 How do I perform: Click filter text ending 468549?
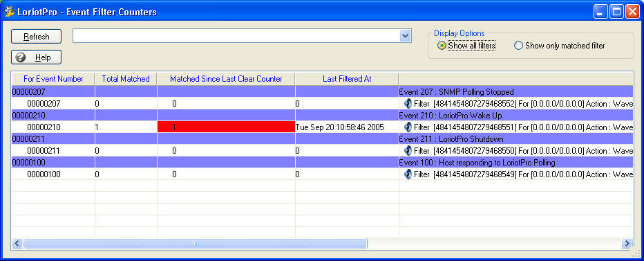coord(523,174)
